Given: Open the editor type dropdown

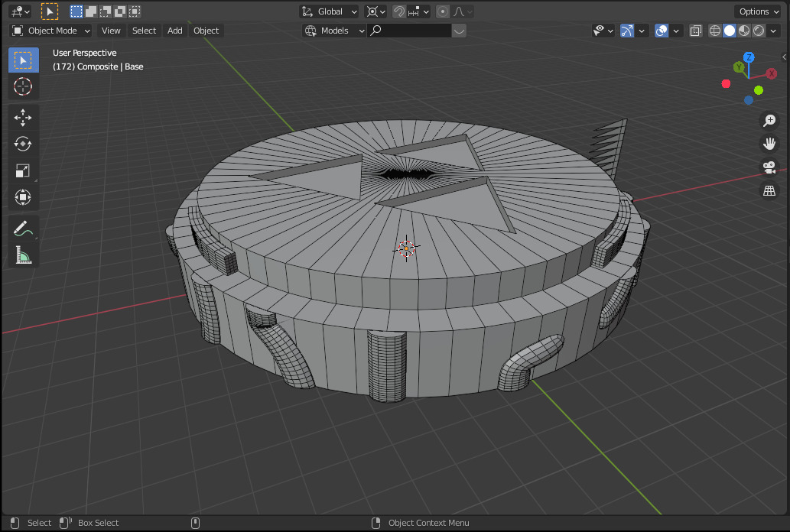Looking at the screenshot, I should point(20,11).
